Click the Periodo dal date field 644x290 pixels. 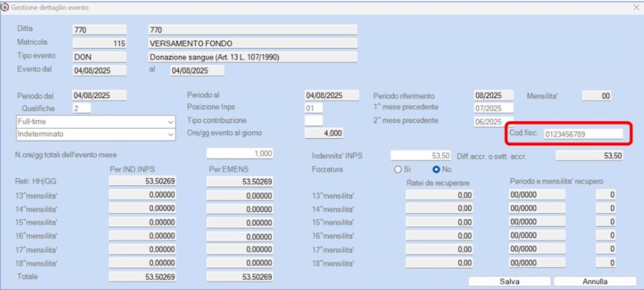pyautogui.click(x=100, y=95)
